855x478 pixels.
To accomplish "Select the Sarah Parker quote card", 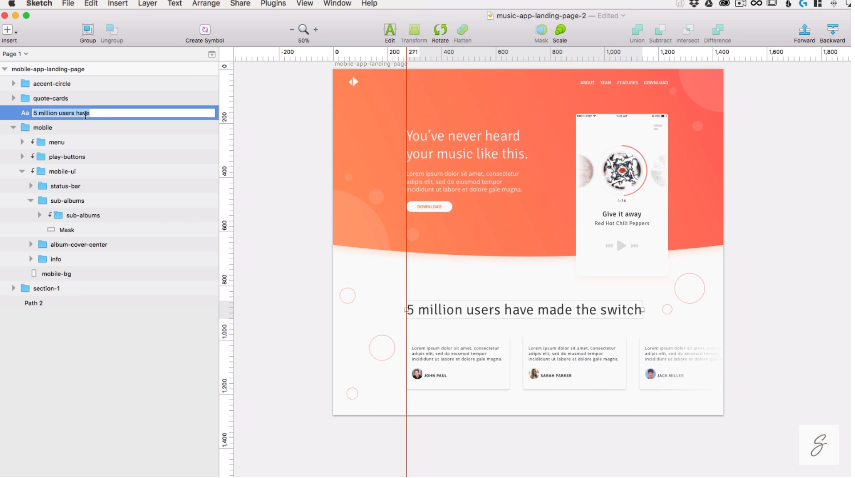I will coord(574,362).
